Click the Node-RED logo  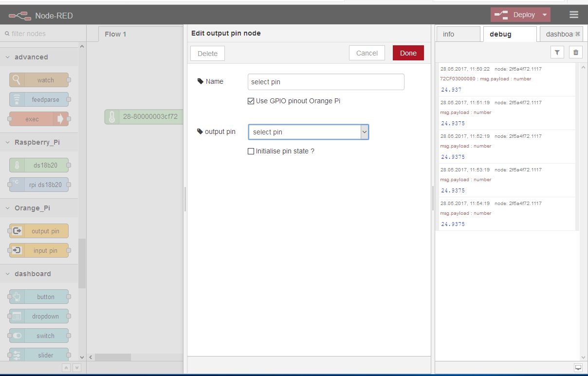pos(20,16)
